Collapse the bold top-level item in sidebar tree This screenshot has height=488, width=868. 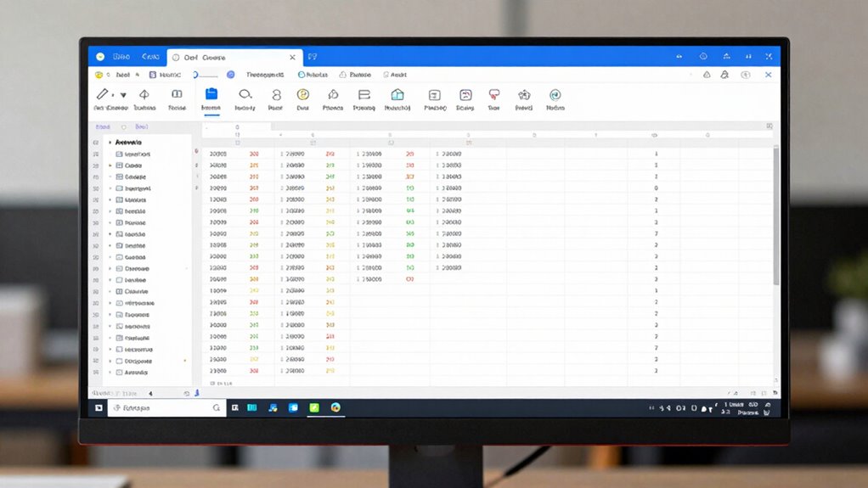tap(110, 143)
